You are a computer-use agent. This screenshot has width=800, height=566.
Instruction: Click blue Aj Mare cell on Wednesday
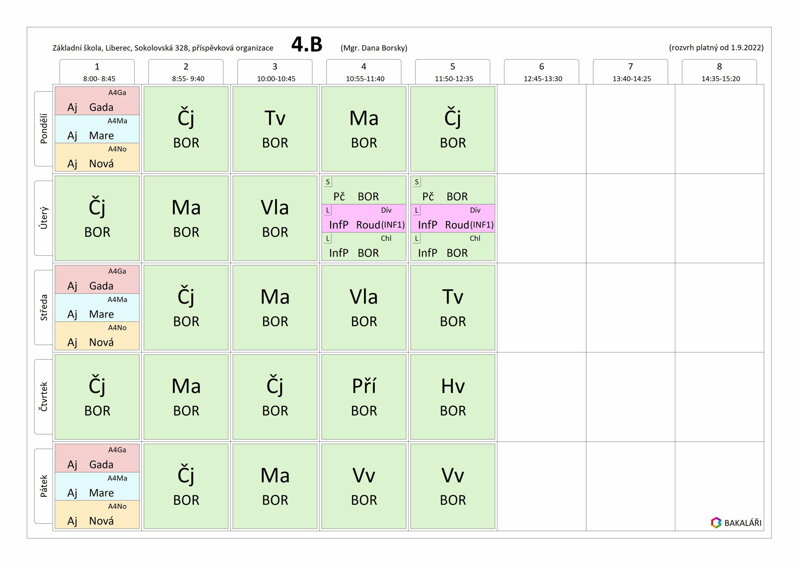(x=97, y=309)
